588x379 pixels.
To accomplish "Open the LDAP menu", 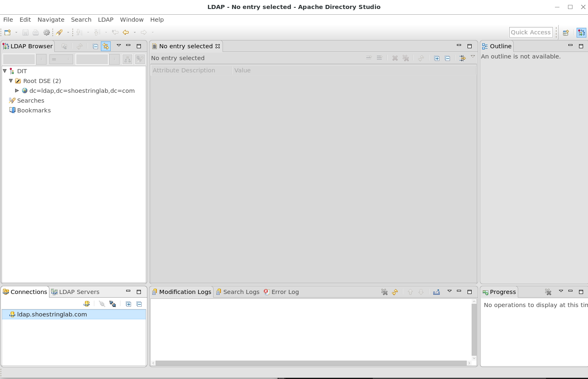I will (106, 20).
